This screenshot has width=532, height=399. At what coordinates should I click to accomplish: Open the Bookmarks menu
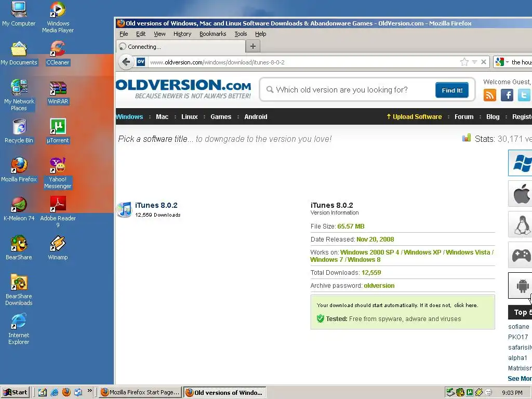(212, 34)
